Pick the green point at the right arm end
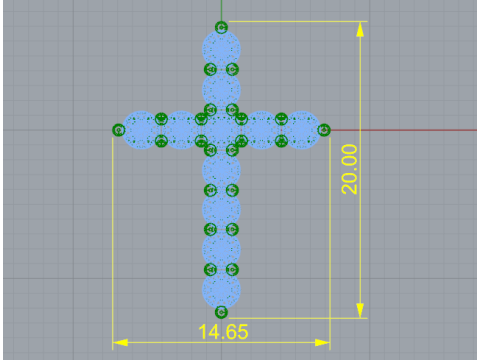Screen dimensions: 480x360 [324, 130]
